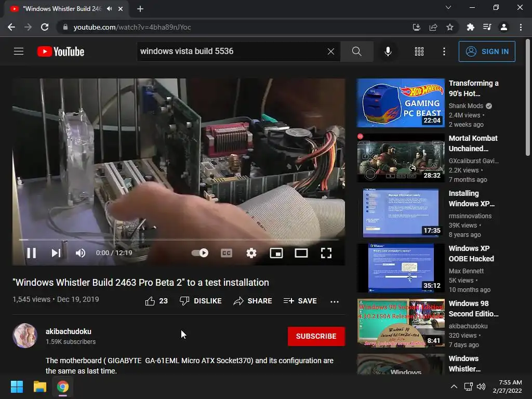Viewport: 532px width, 399px height.
Task: Toggle closed captions in player
Action: [227, 253]
